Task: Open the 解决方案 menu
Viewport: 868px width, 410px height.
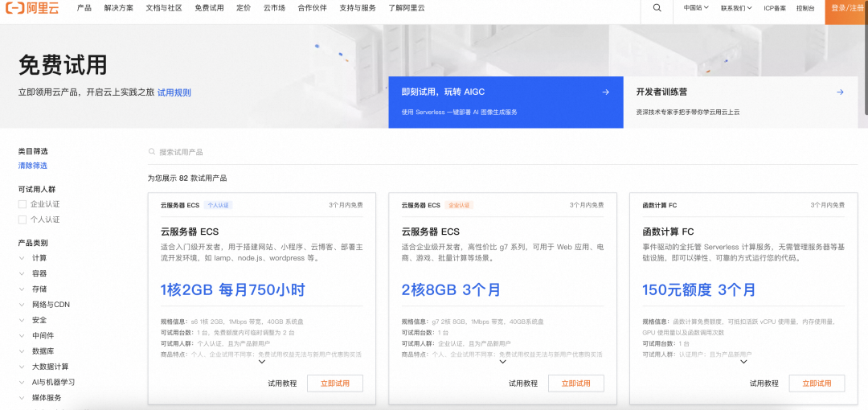Action: coord(118,8)
